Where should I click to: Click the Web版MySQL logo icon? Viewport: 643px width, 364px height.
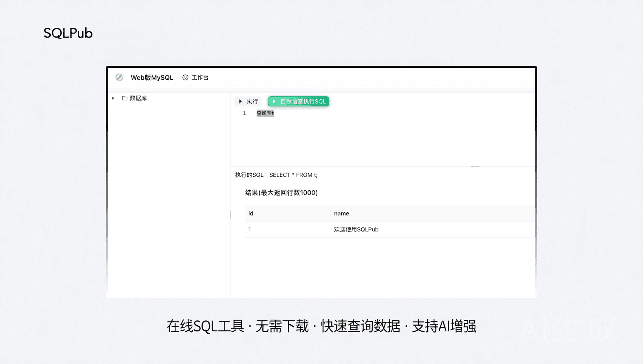119,77
